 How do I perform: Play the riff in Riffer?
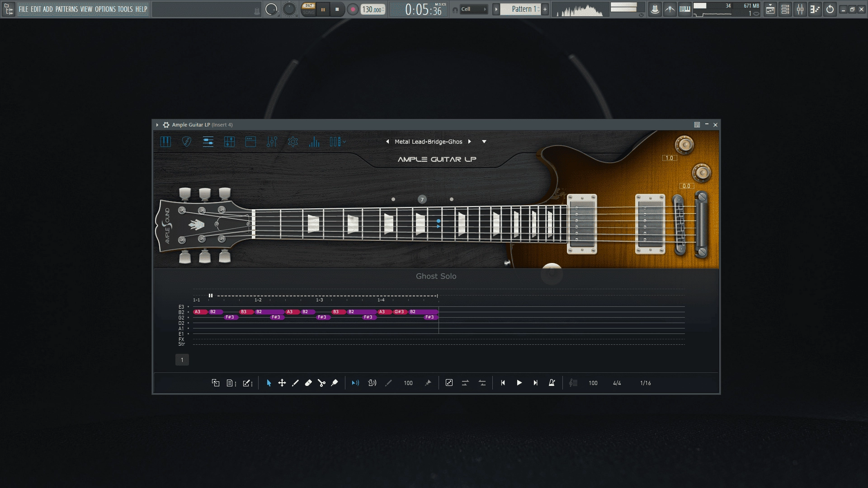tap(519, 383)
